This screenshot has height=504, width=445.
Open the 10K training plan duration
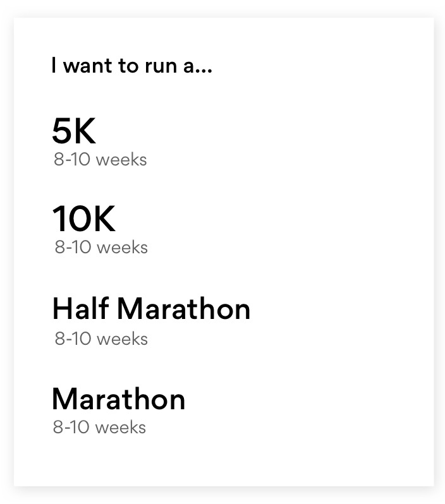tap(101, 248)
